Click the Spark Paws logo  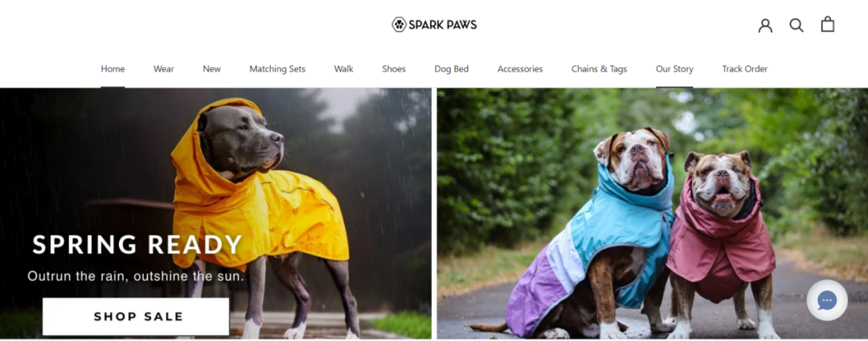434,24
